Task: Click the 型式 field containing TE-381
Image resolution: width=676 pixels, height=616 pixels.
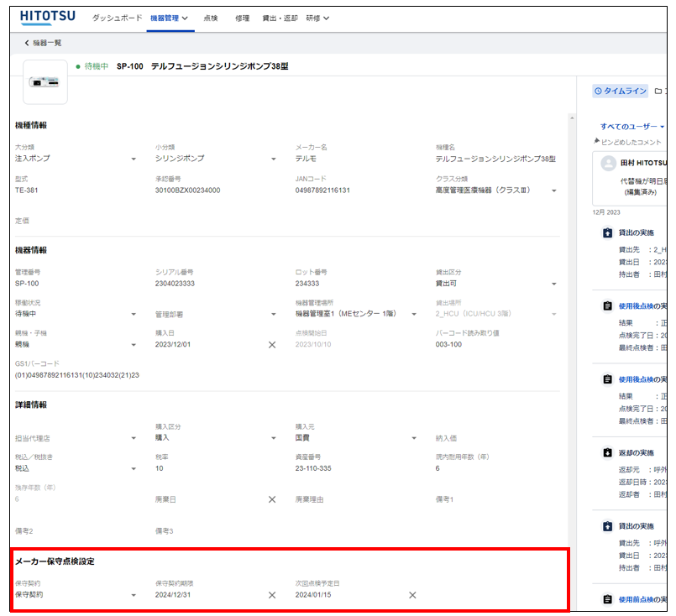Action: (x=76, y=191)
